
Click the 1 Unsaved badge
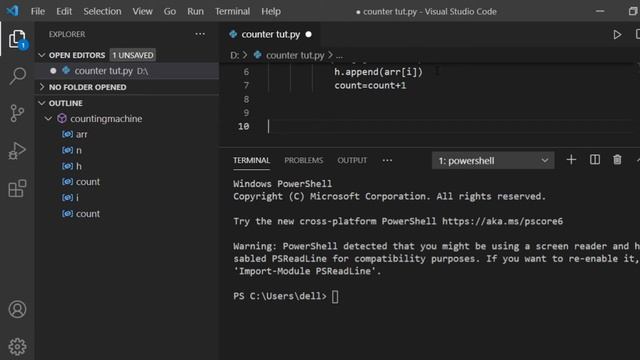click(x=133, y=55)
